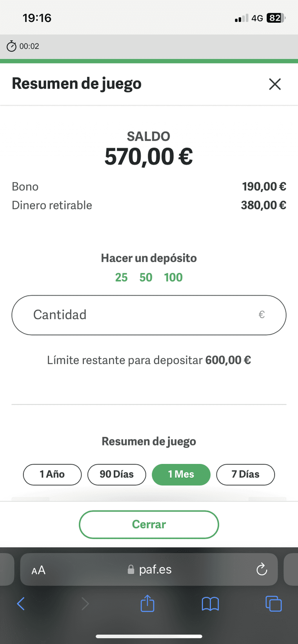
Task: Select the 25 quick deposit amount
Action: point(121,277)
